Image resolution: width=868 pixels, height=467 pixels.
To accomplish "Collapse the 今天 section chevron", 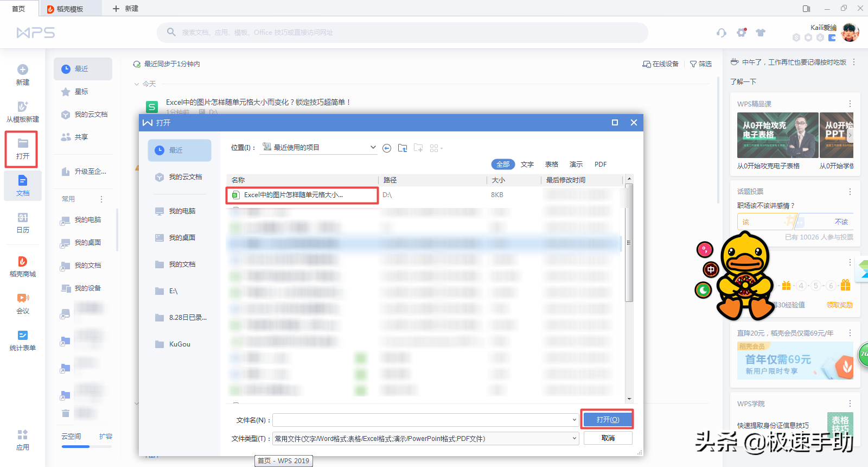I will [137, 84].
